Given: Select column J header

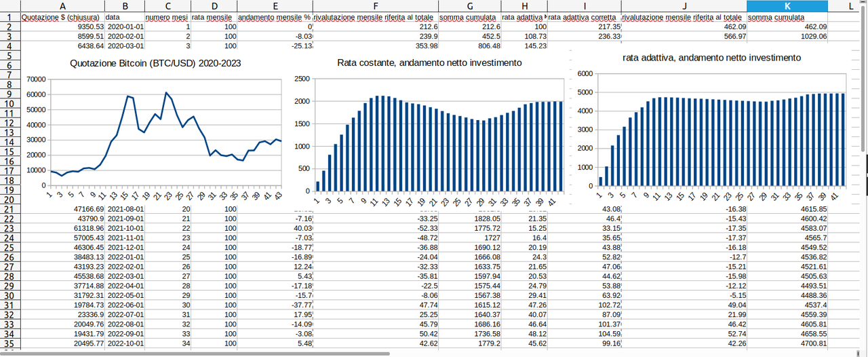Looking at the screenshot, I should tap(684, 6).
